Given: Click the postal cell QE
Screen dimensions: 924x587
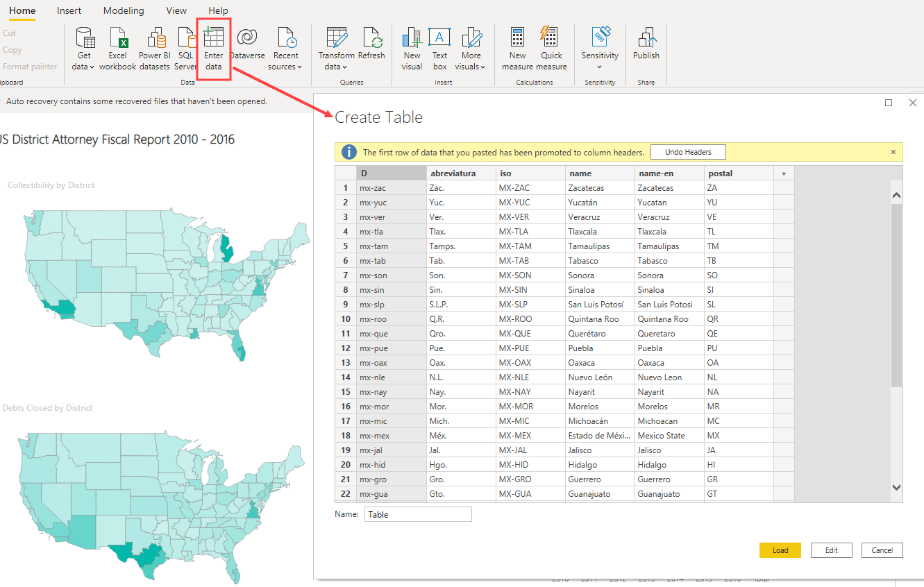Looking at the screenshot, I should (739, 334).
